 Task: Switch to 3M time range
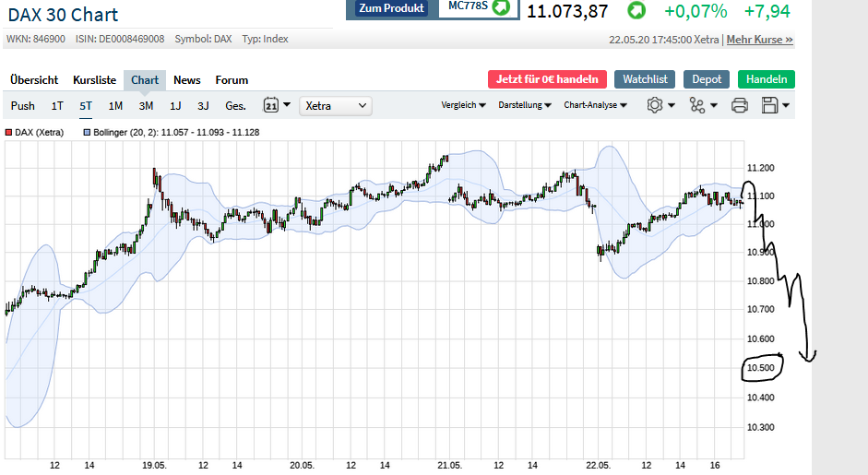click(146, 106)
